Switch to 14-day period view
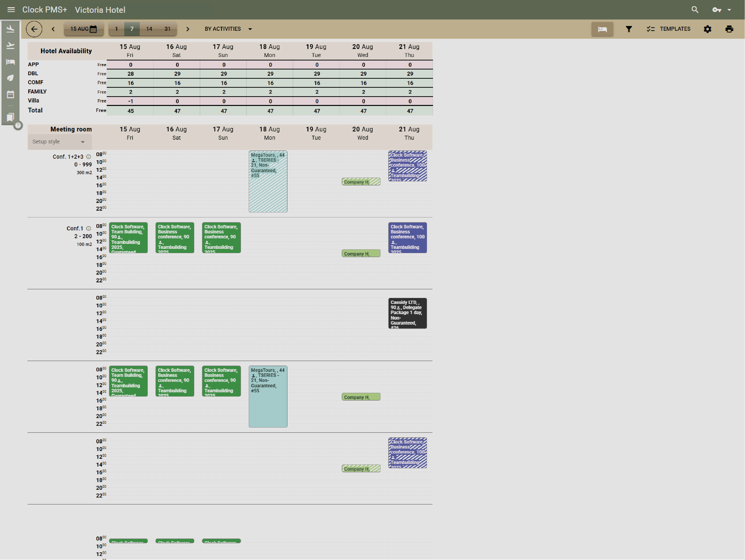Viewport: 745px width, 560px height. (149, 29)
